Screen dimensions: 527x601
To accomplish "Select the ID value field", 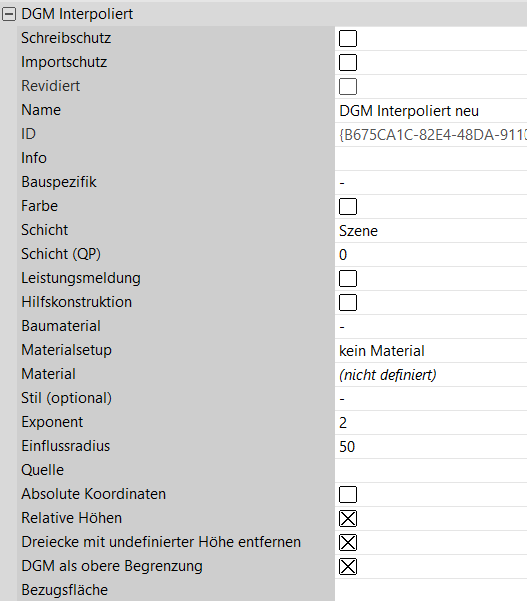I will 431,135.
